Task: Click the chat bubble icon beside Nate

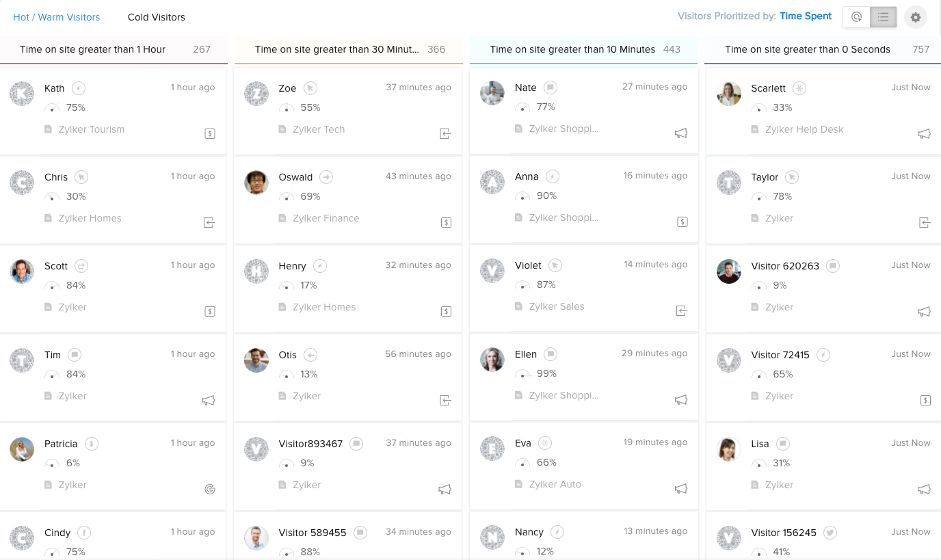Action: (x=551, y=88)
